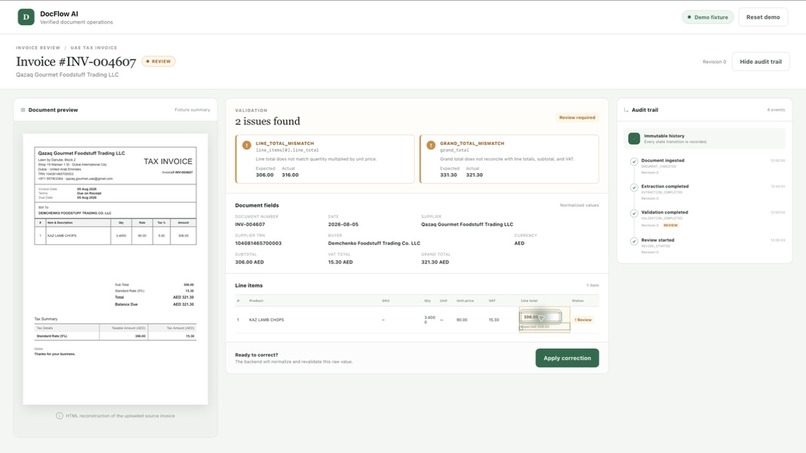This screenshot has width=806, height=453.
Task: Click the unit price 90.00 cell
Action: click(462, 320)
